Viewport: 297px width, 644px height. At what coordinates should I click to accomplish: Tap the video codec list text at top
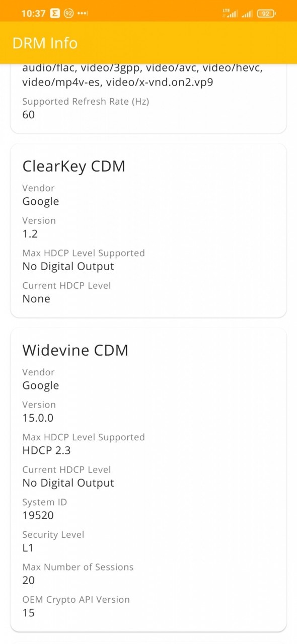pyautogui.click(x=142, y=74)
